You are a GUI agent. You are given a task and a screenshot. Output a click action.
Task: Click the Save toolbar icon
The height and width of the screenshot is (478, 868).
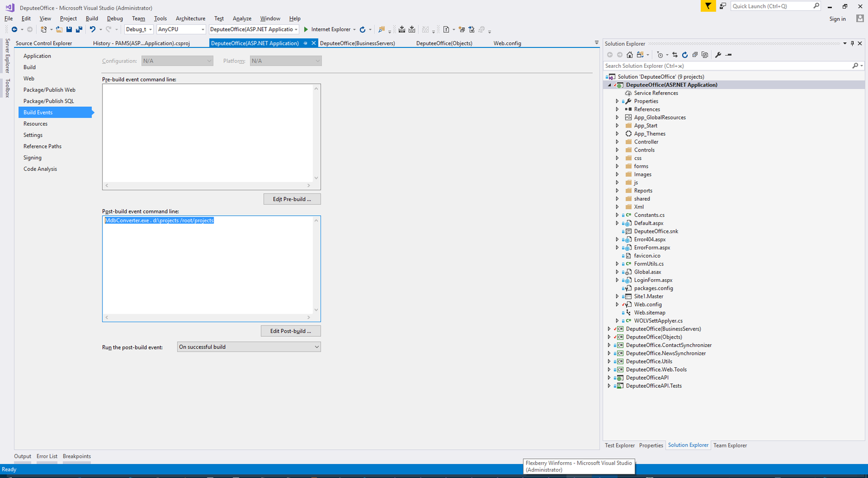pos(69,29)
